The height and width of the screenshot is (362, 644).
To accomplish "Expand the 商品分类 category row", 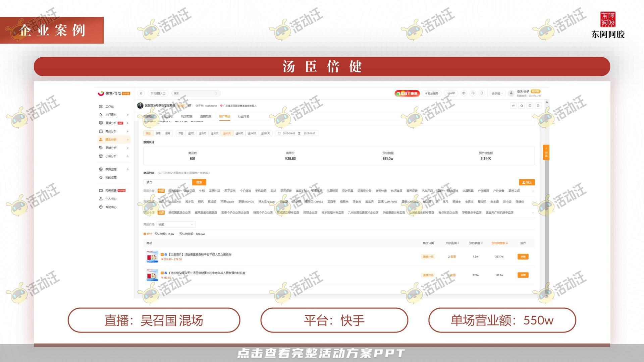I will [x=533, y=191].
